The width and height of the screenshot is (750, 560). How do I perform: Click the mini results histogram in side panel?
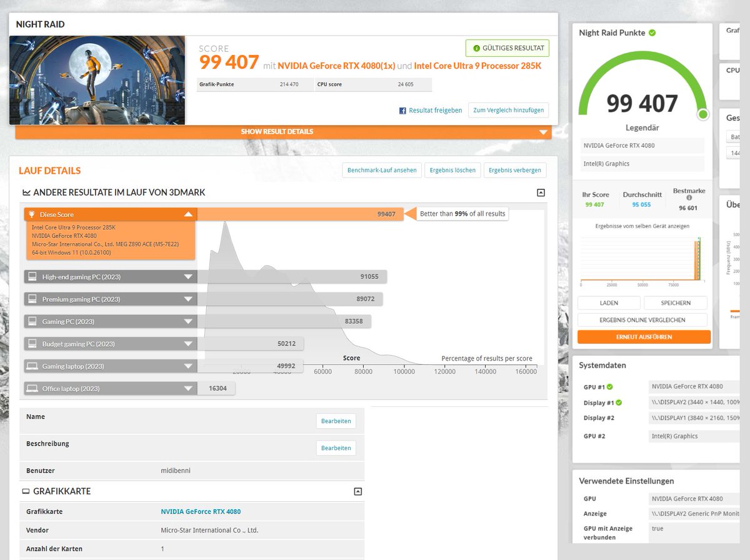click(642, 258)
